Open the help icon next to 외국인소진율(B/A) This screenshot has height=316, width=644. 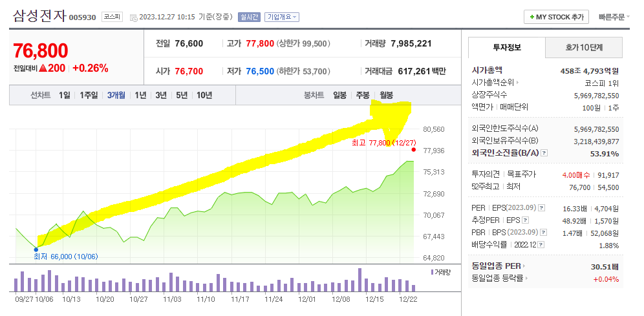544,153
